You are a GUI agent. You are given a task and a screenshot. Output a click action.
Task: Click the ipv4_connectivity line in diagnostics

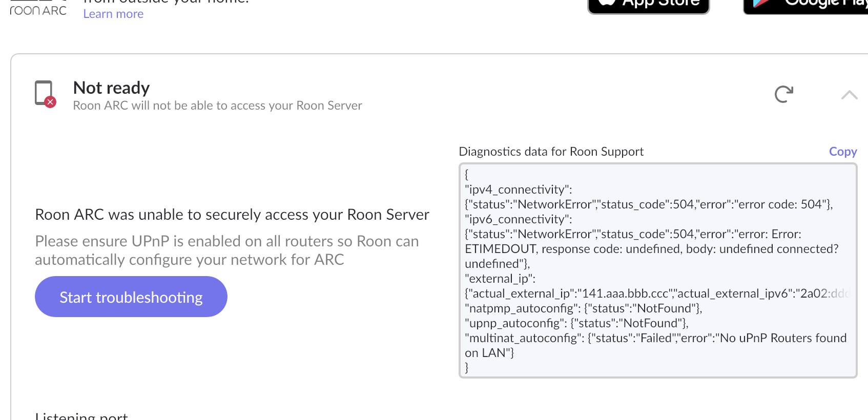pos(518,190)
